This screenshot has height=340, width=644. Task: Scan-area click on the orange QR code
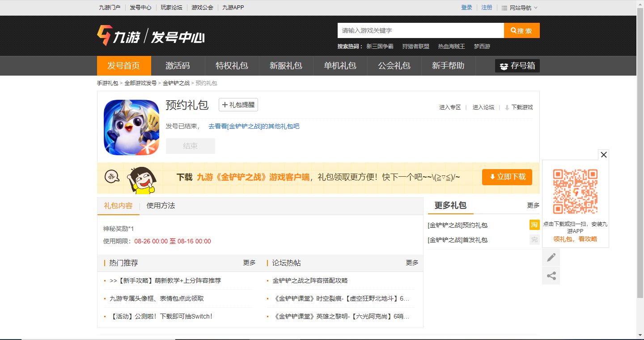coord(575,191)
